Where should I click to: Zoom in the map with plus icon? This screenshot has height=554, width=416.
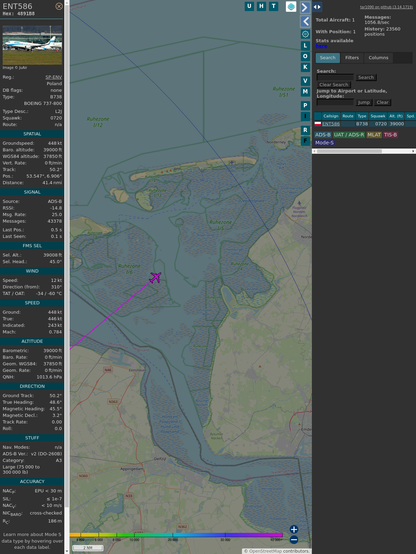[294, 529]
